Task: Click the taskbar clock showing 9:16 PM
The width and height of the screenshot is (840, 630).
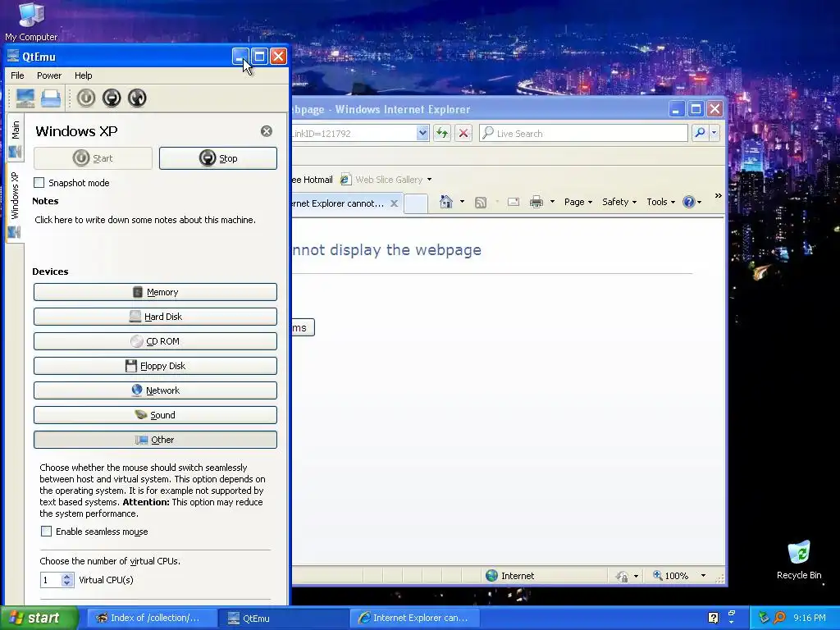Action: 810,619
